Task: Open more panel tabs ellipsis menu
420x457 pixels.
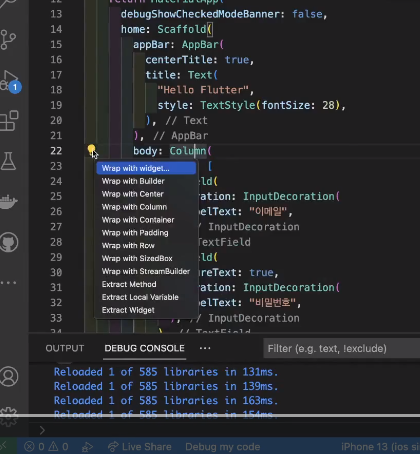Action: [x=205, y=348]
